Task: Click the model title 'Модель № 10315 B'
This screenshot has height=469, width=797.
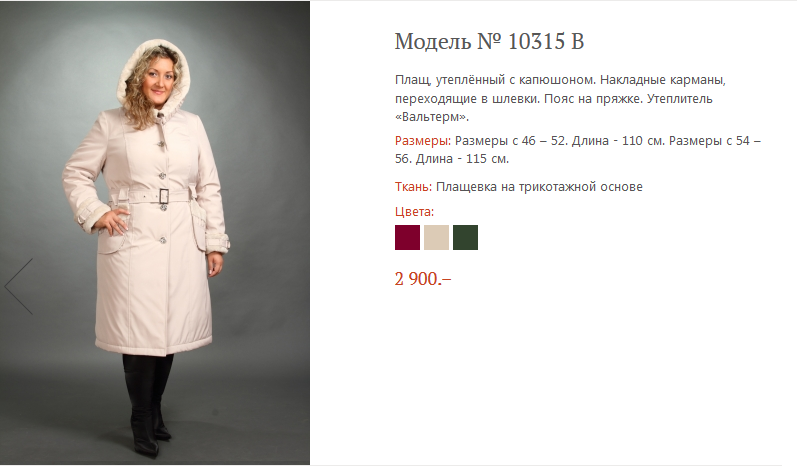Action: (x=489, y=42)
